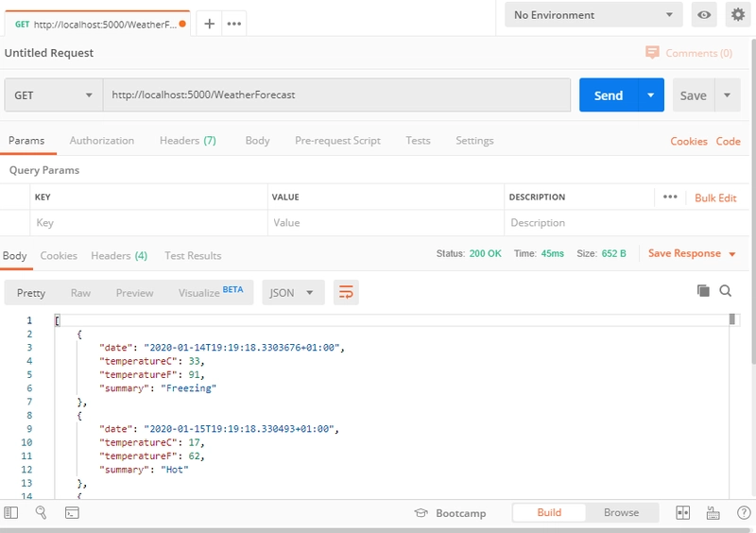This screenshot has height=533, width=756.
Task: Copy response body to clipboard icon
Action: click(703, 290)
